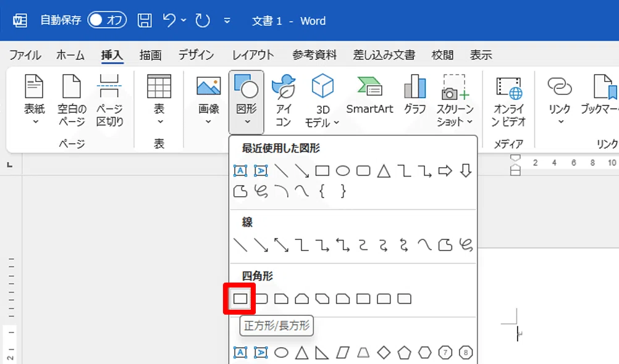This screenshot has height=364, width=619.
Task: Select the heptagon shape numbered 7
Action: tap(445, 352)
